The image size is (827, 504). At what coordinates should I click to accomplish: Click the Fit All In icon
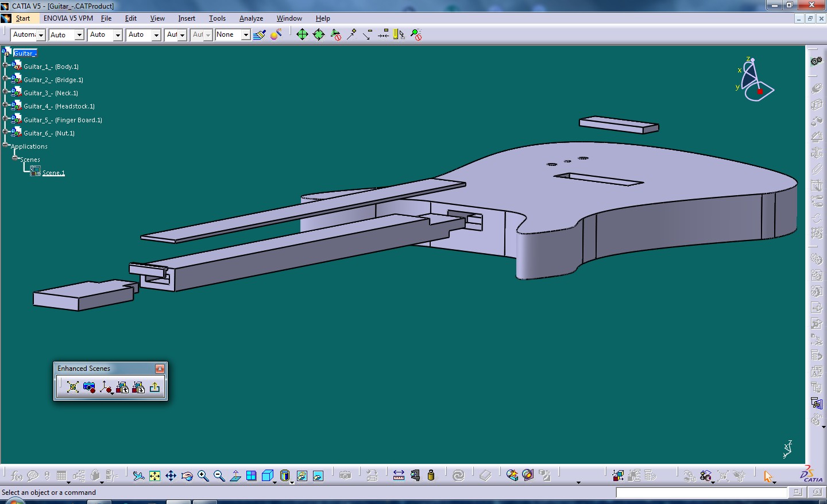[x=154, y=476]
